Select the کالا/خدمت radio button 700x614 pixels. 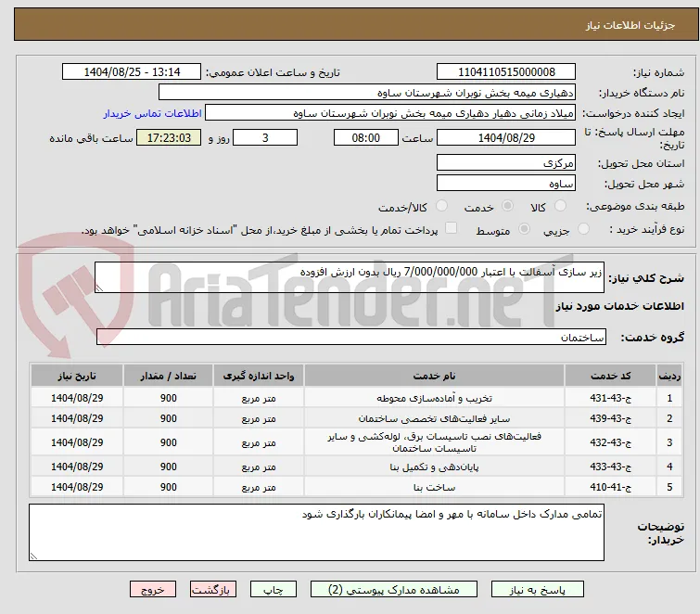441,206
